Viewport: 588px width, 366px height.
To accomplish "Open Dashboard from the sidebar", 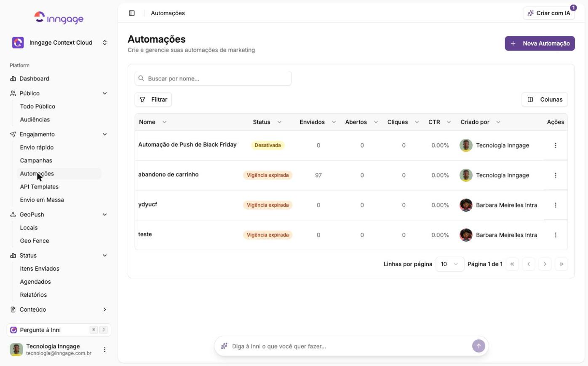I will point(59,78).
